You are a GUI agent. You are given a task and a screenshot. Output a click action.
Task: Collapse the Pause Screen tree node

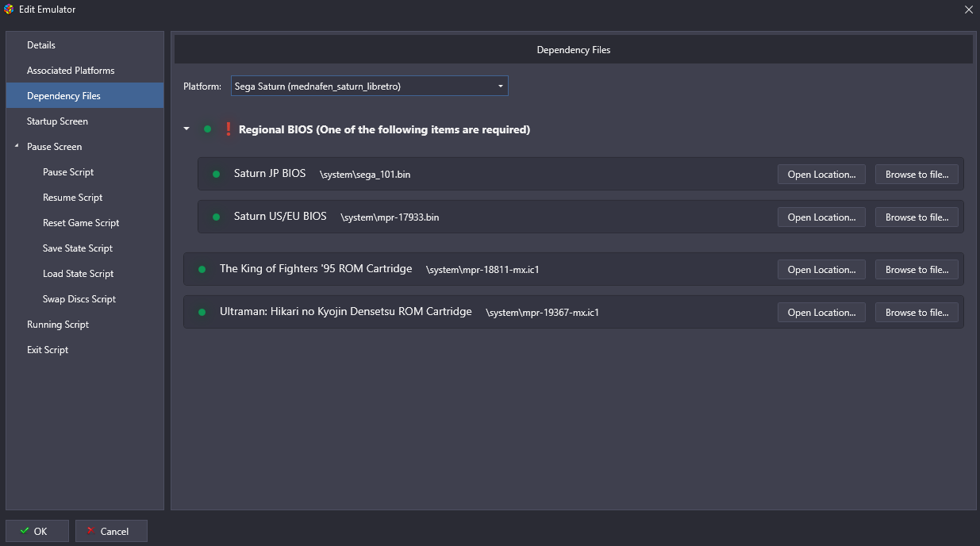[x=17, y=146]
